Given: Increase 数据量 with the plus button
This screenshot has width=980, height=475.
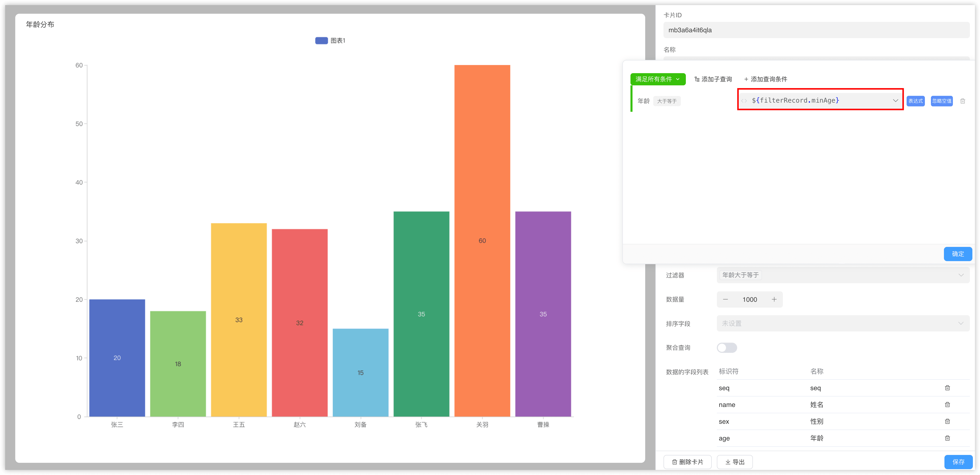Looking at the screenshot, I should pyautogui.click(x=774, y=300).
